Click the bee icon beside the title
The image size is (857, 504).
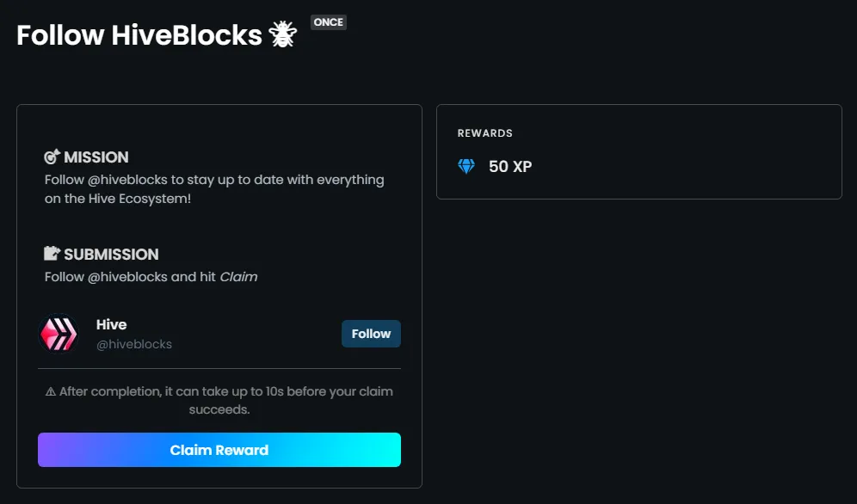(x=282, y=35)
